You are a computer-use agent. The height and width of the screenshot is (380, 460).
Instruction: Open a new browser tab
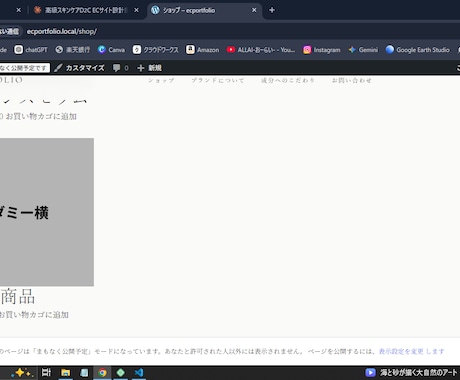(272, 10)
